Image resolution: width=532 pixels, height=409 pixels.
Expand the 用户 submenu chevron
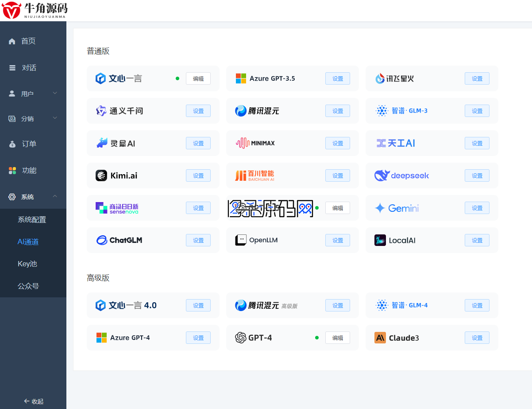click(55, 93)
